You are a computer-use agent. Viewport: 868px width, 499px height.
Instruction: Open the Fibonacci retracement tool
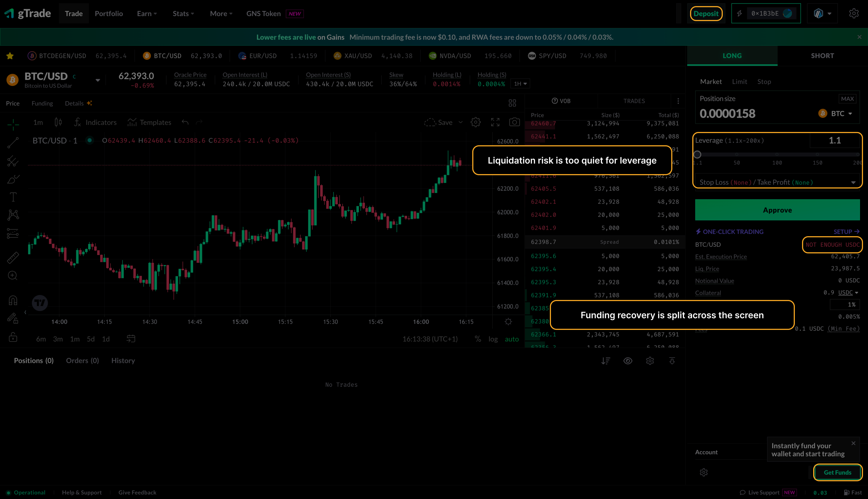[x=13, y=161]
